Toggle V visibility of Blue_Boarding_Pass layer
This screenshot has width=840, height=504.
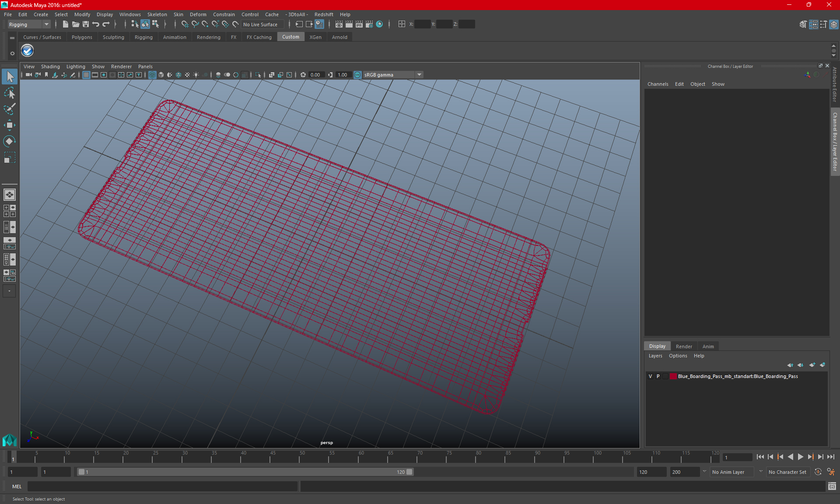coord(650,376)
